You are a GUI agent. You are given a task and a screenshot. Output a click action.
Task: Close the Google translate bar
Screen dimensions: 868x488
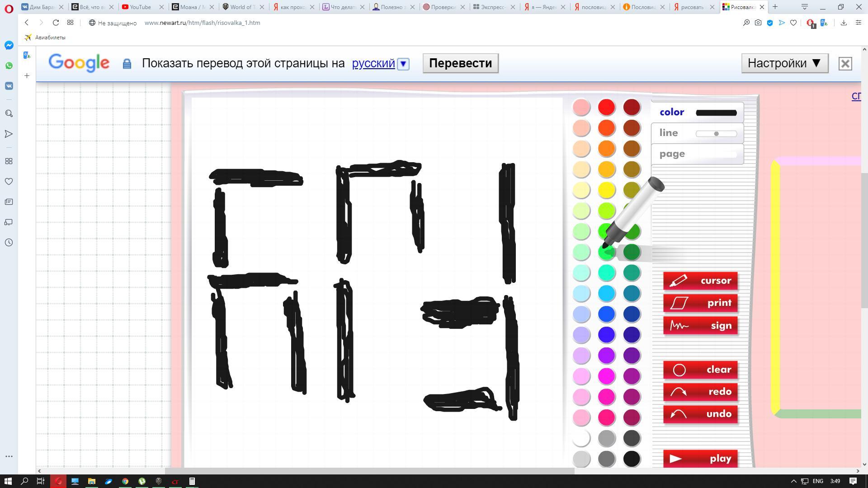(845, 64)
